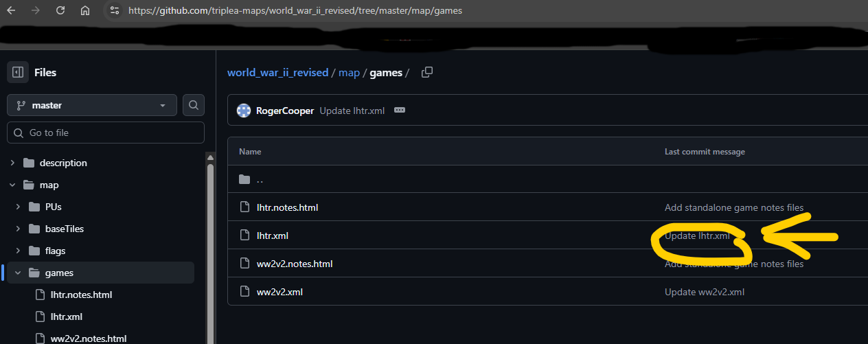Click the browser back arrow
Viewport: 868px width, 344px height.
[x=11, y=11]
